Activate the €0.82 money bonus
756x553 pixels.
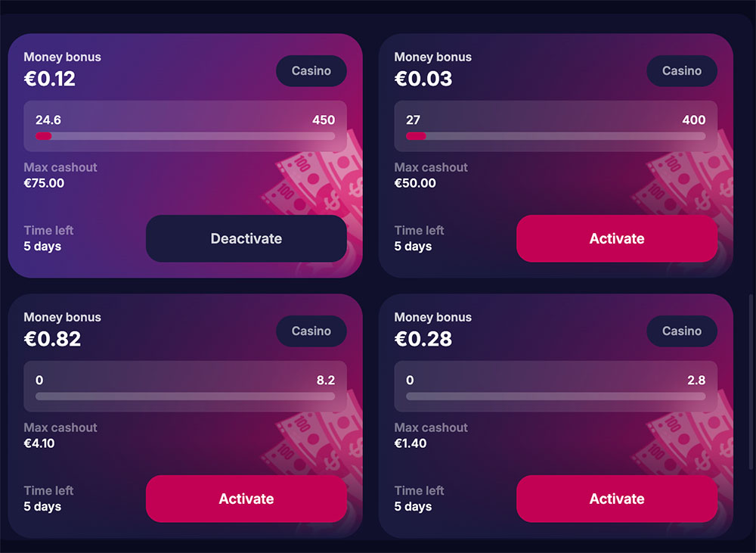pos(246,499)
